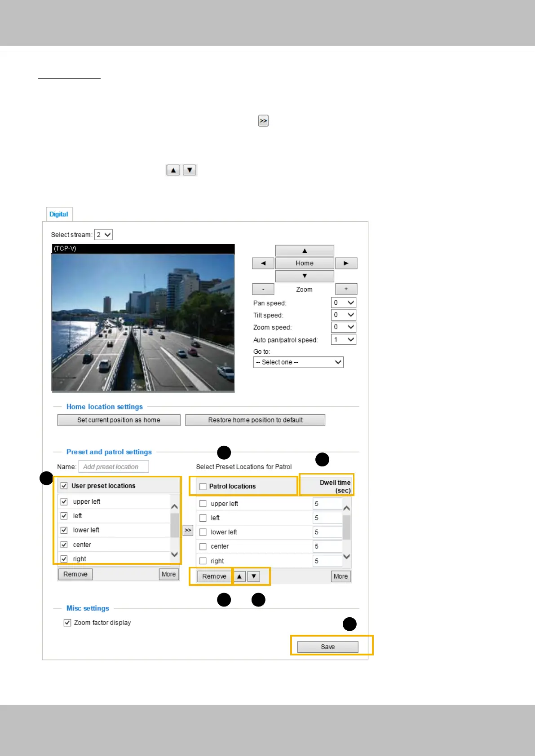Disable Zoom factor display checkbox
Screen dimensions: 535x756
click(x=67, y=623)
